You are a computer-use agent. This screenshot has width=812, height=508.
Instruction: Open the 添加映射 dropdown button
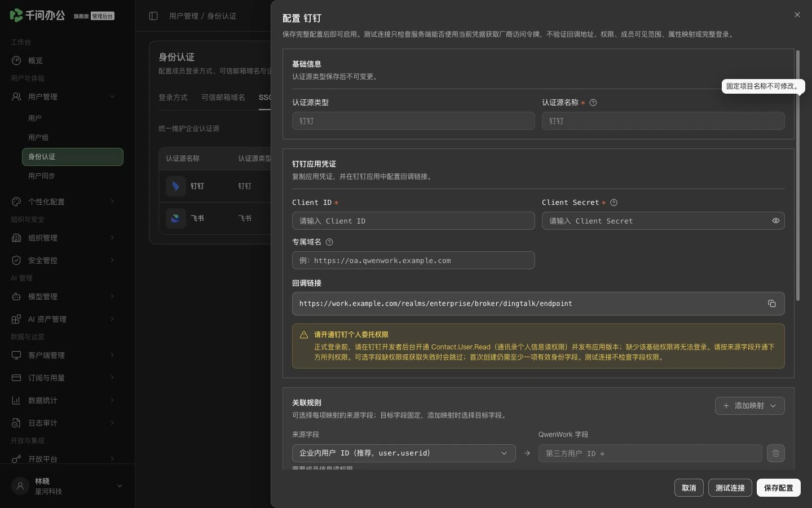point(750,406)
